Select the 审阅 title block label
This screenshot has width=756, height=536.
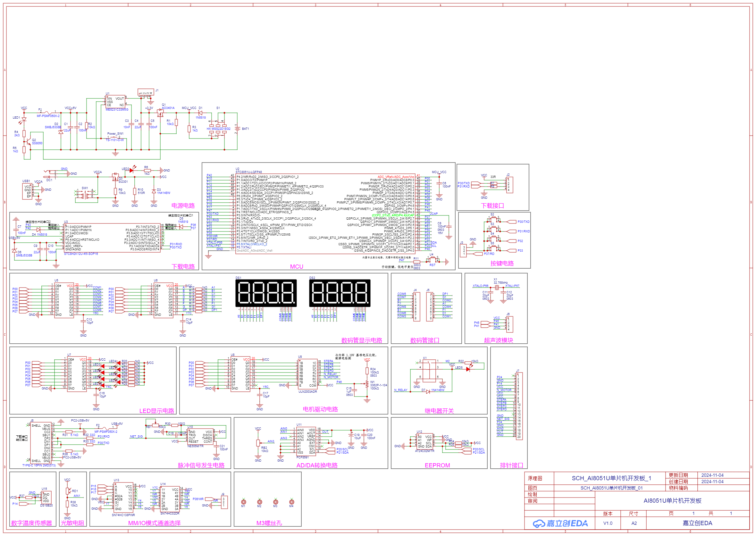[x=532, y=501]
